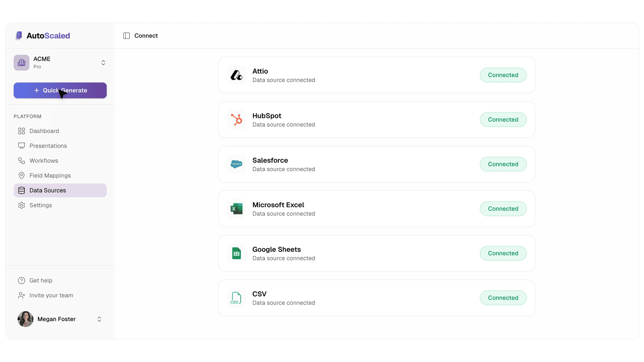
Task: Click the CSV file icon
Action: click(236, 298)
